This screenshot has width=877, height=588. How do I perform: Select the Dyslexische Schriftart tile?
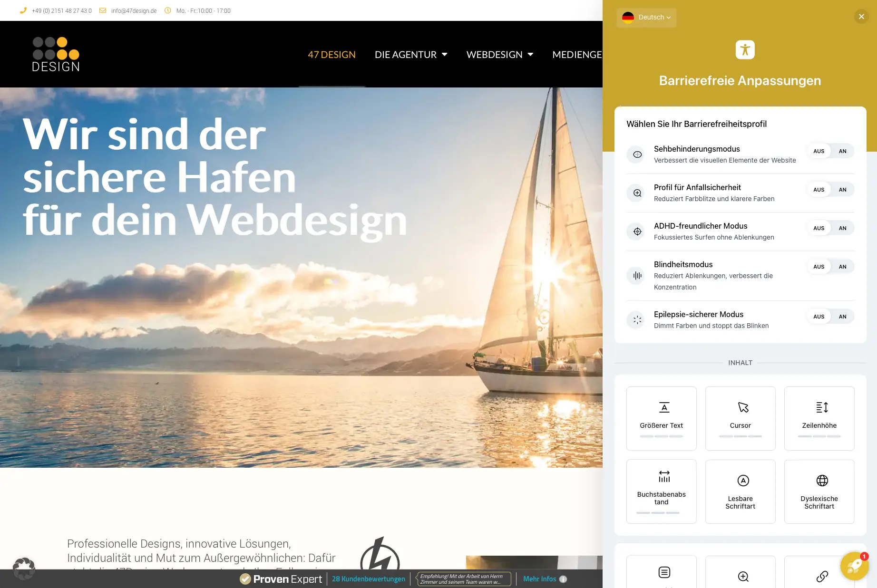tap(819, 492)
